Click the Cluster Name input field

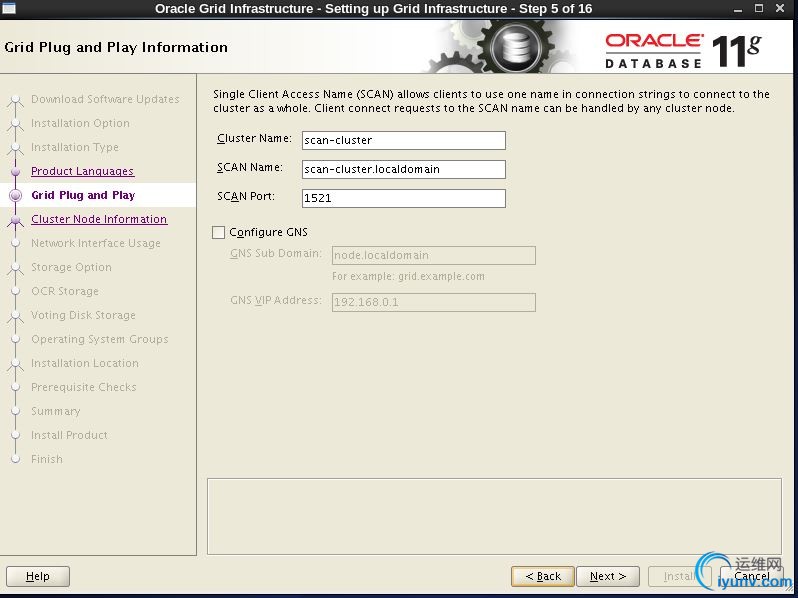point(404,140)
